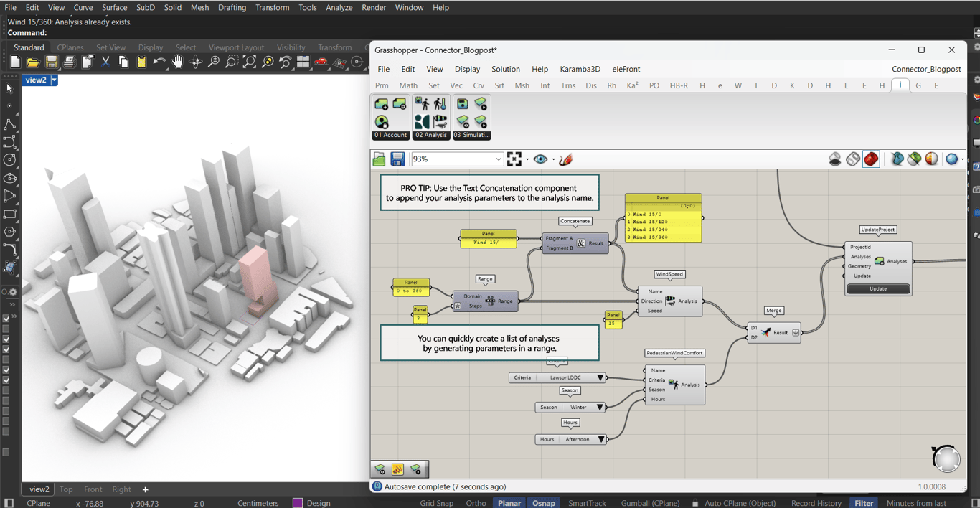Save the Grasshopper document with floppy icon
The width and height of the screenshot is (980, 508).
[x=397, y=159]
